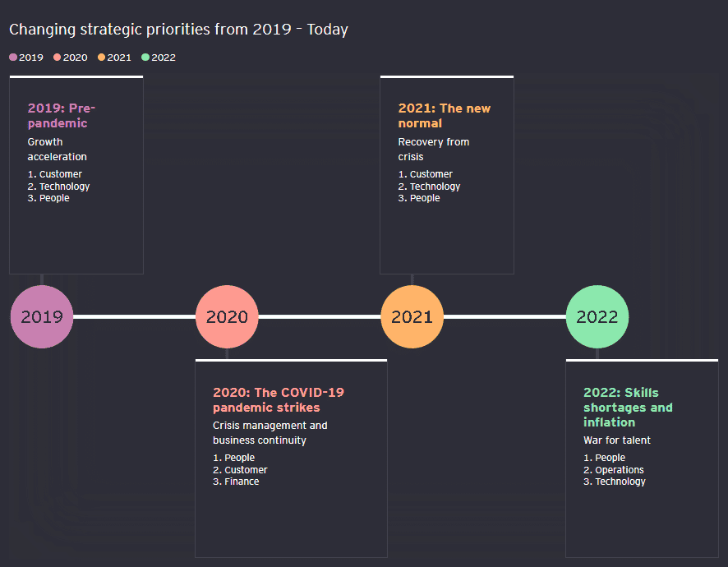Click the "3. Finance" priority in 2020 card
The height and width of the screenshot is (567, 728).
click(236, 482)
